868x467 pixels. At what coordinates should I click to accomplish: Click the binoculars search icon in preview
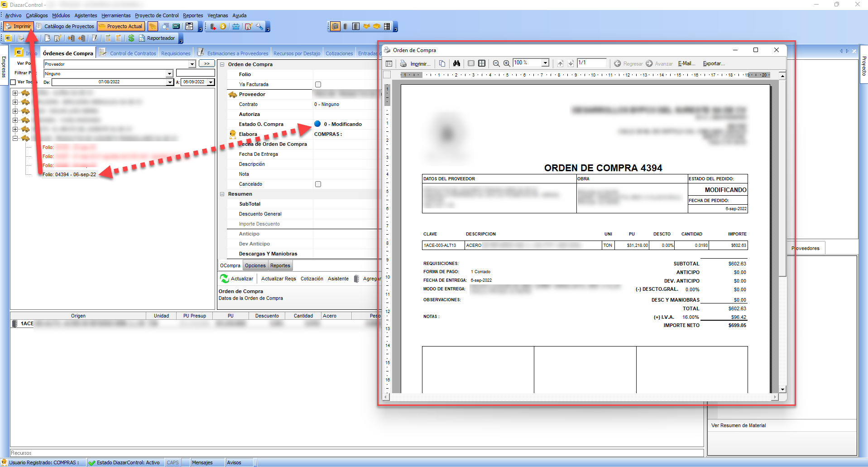click(x=456, y=63)
